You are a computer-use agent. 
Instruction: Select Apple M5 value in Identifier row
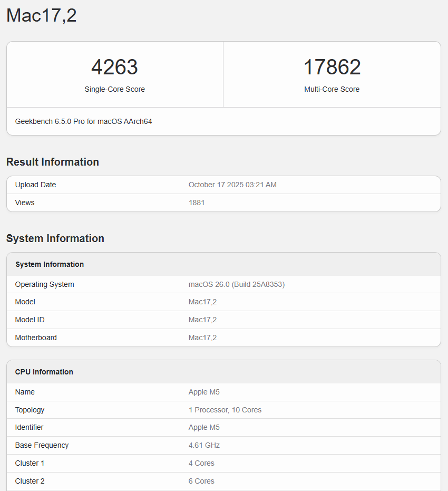204,427
